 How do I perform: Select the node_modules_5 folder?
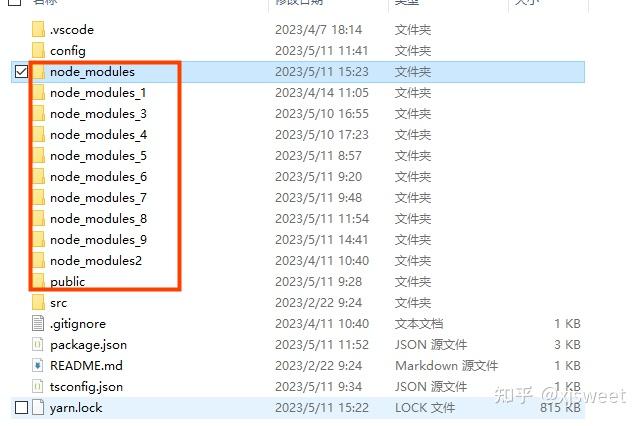pyautogui.click(x=98, y=156)
